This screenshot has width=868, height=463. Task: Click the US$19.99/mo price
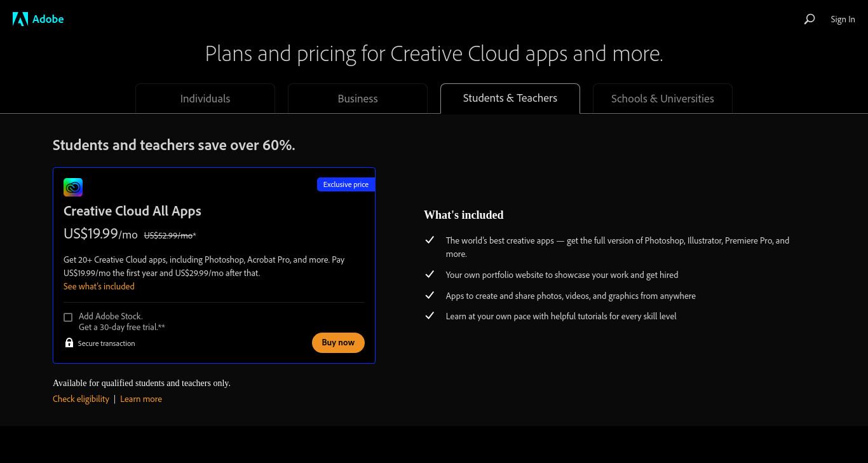click(100, 233)
